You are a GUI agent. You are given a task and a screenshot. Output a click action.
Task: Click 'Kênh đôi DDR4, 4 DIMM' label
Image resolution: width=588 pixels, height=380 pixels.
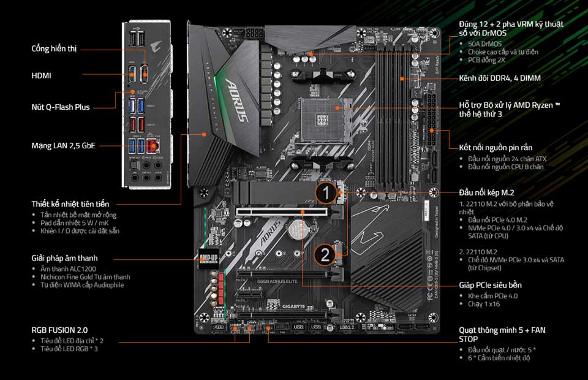tap(500, 78)
